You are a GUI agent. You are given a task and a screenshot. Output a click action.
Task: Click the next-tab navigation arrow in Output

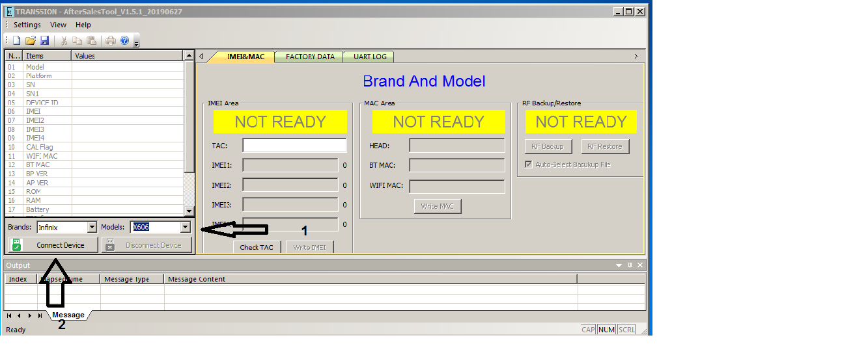(30, 315)
